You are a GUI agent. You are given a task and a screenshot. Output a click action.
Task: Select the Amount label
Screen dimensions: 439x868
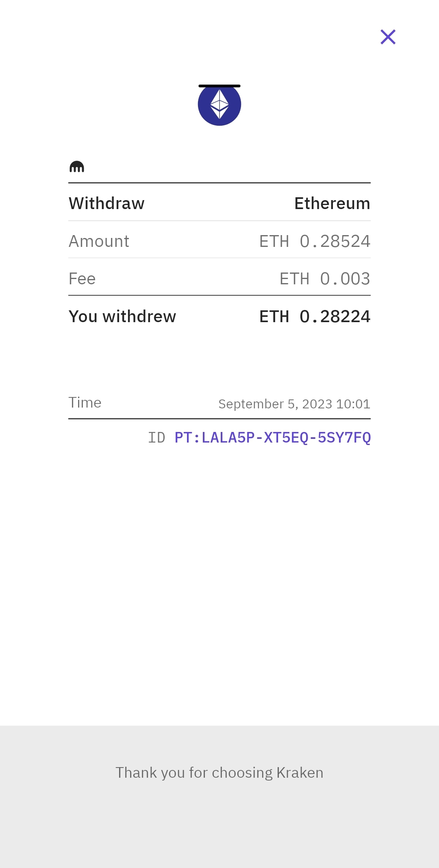99,241
